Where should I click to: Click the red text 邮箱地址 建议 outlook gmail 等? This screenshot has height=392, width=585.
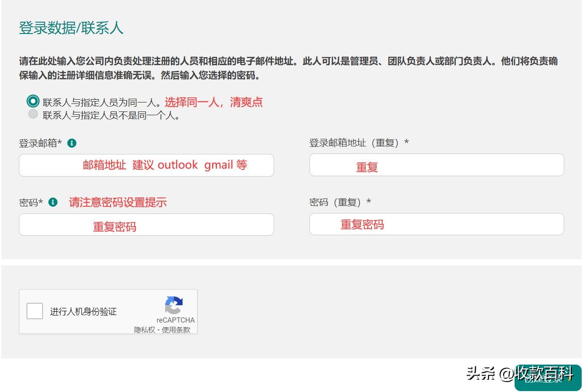pos(164,165)
